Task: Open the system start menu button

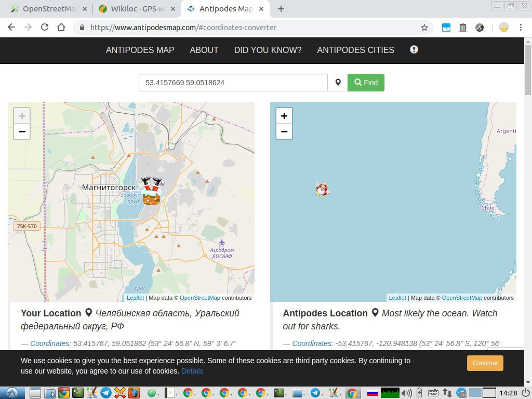Action: (x=12, y=393)
